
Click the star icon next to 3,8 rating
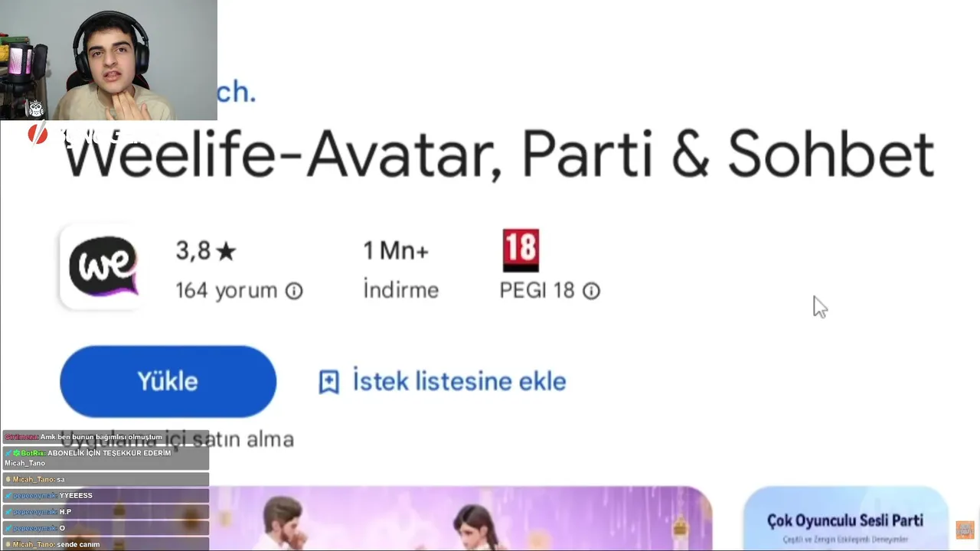pos(226,251)
